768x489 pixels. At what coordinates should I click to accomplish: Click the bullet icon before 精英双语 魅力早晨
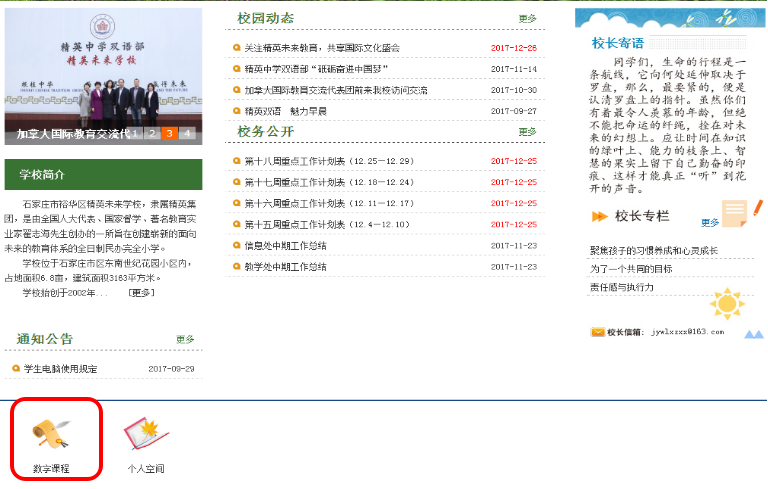236,111
